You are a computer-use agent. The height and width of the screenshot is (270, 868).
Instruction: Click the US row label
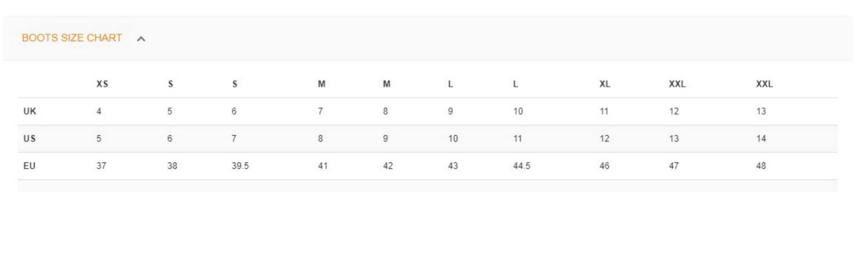(30, 139)
